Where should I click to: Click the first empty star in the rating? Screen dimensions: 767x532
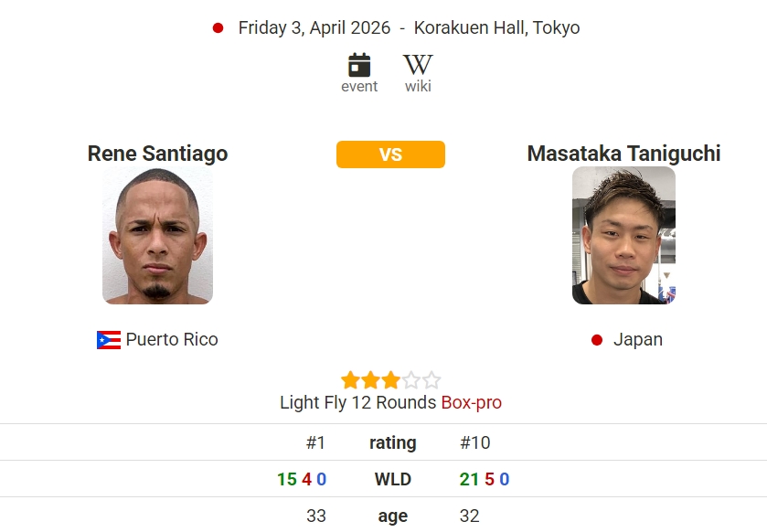click(x=410, y=379)
